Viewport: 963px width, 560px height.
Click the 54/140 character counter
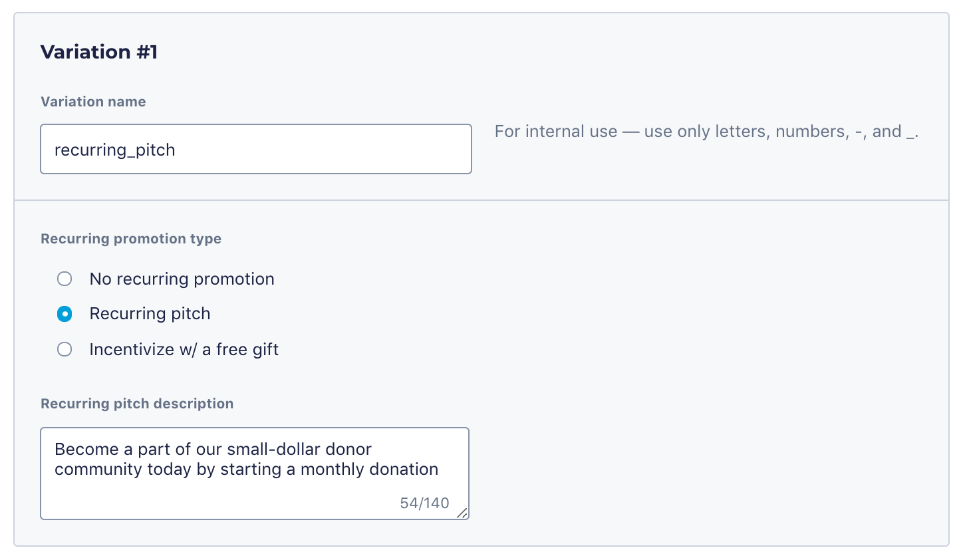pyautogui.click(x=424, y=503)
